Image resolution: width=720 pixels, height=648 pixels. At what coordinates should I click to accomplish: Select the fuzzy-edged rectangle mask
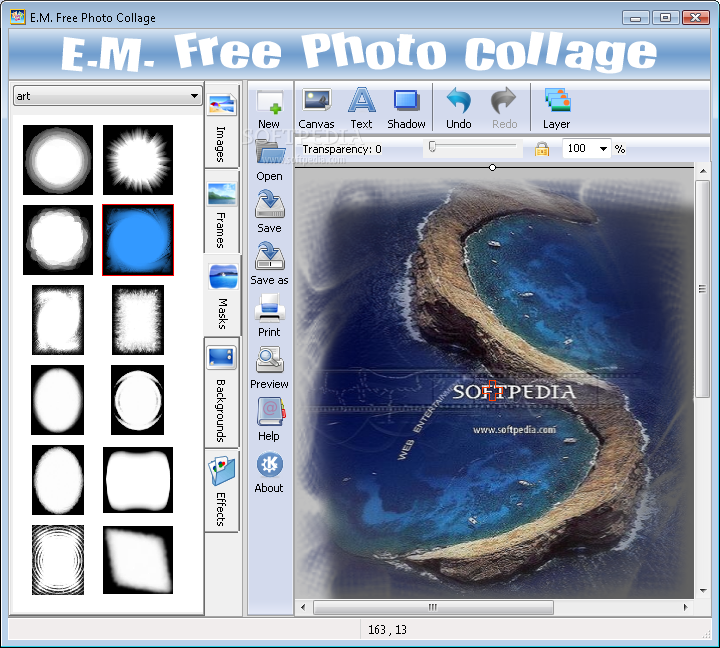(138, 320)
